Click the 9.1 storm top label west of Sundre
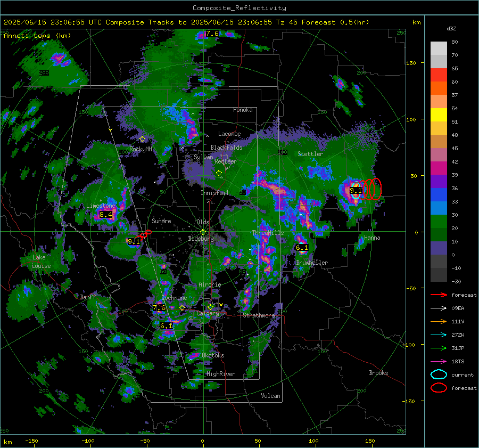The width and height of the screenshot is (479, 448). 134,242
